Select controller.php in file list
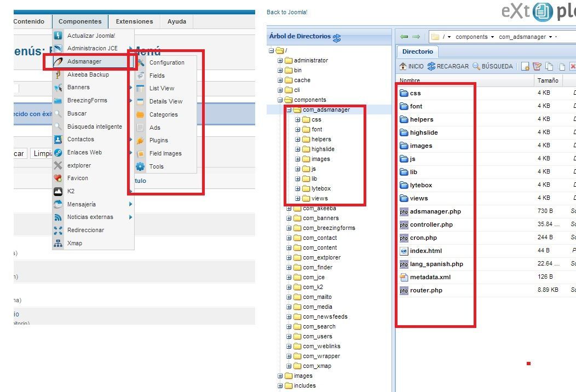 [431, 224]
